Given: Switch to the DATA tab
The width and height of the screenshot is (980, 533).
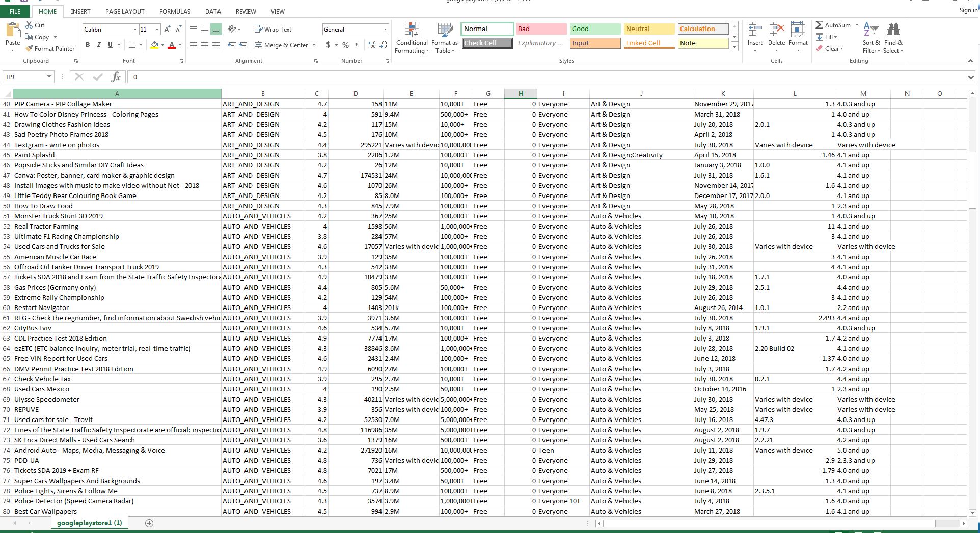Looking at the screenshot, I should coord(213,11).
